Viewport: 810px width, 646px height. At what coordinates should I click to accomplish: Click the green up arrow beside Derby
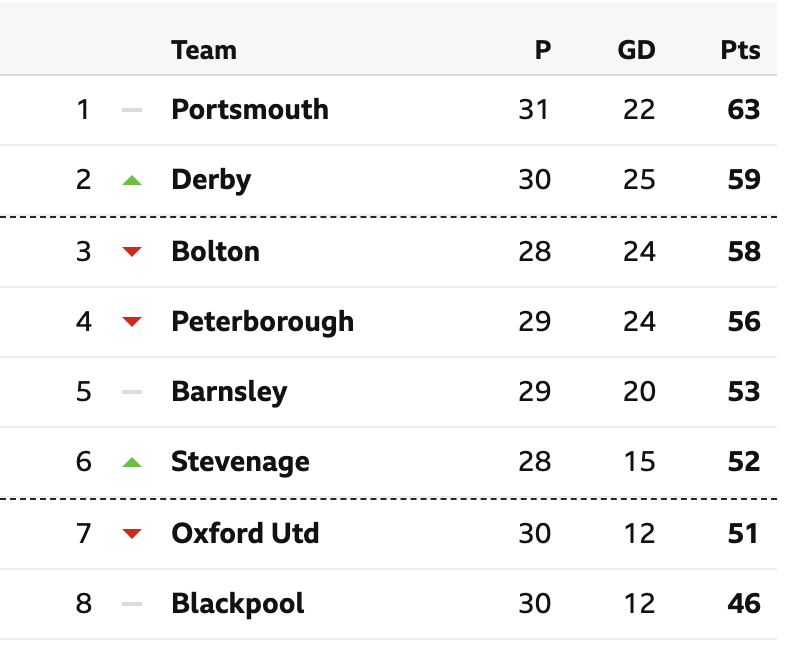point(132,180)
